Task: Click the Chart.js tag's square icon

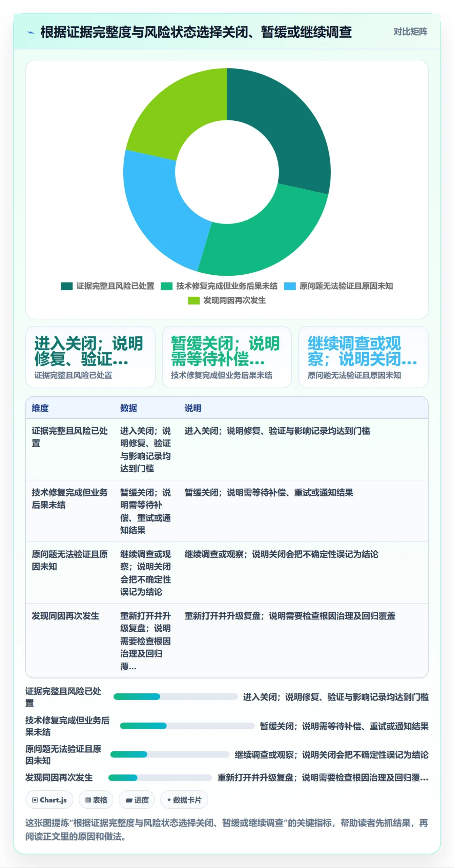Action: pyautogui.click(x=35, y=800)
